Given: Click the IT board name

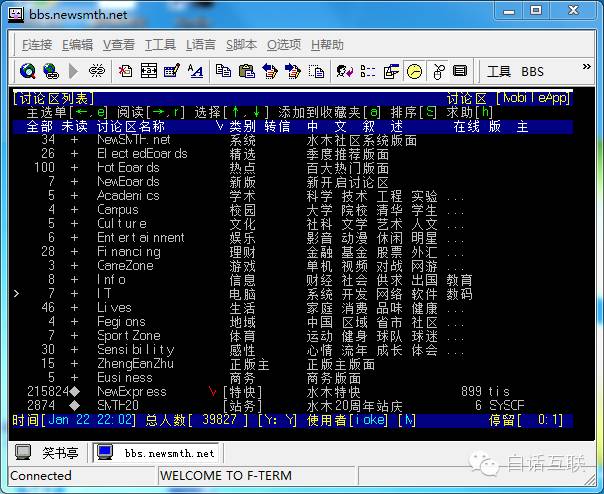Looking at the screenshot, I should [104, 294].
